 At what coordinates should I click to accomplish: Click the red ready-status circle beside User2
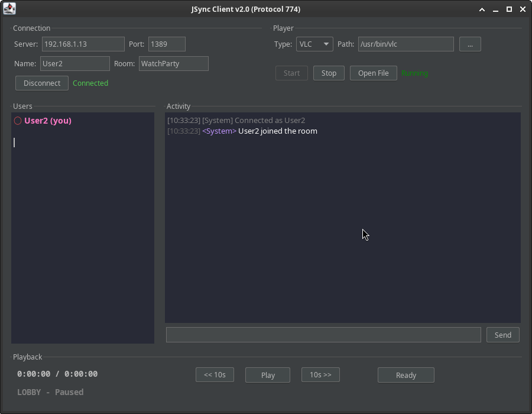pyautogui.click(x=18, y=121)
